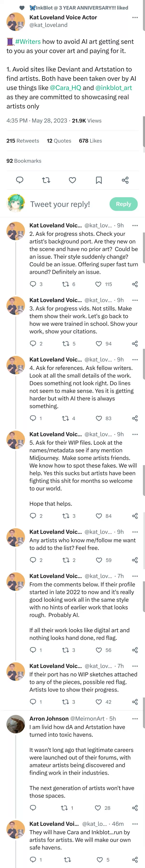Click reply icon on the main tweet
Viewport: 145px width, 868px height.
coord(20,180)
